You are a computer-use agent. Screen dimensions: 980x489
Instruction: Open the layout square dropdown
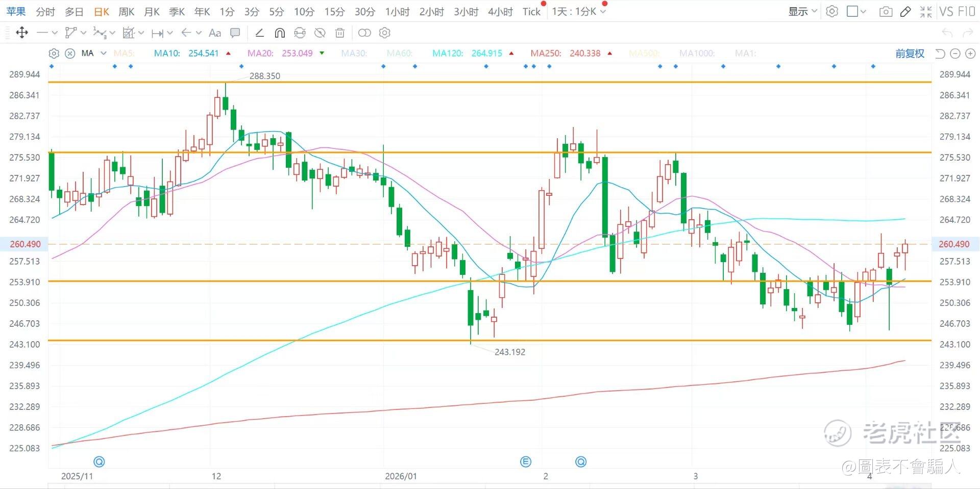(856, 11)
